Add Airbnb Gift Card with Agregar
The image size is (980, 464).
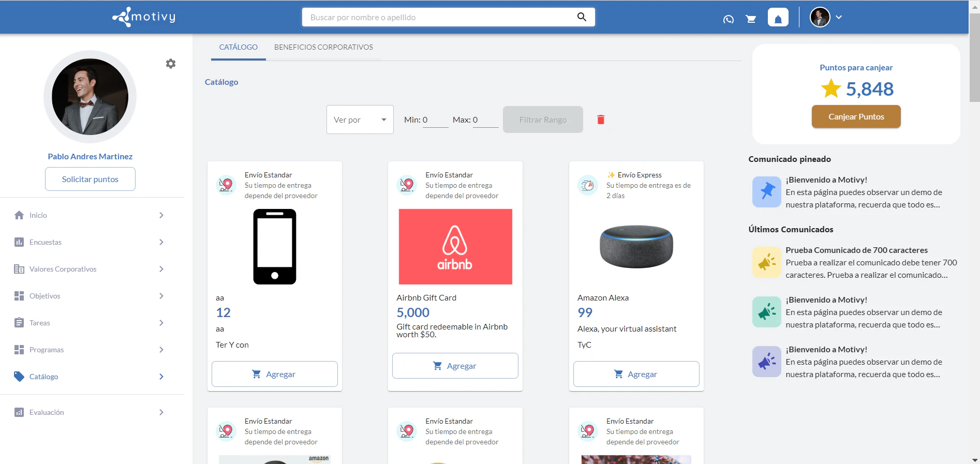[455, 366]
